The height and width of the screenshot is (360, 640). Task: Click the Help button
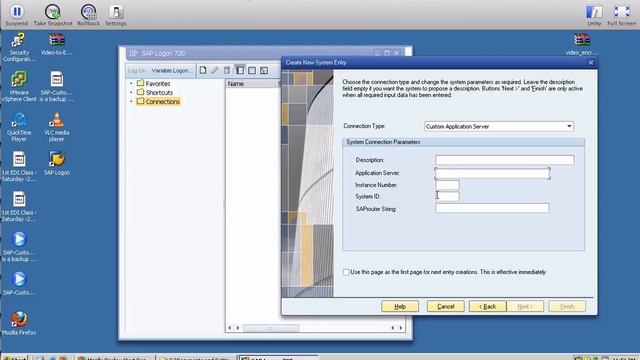400,307
